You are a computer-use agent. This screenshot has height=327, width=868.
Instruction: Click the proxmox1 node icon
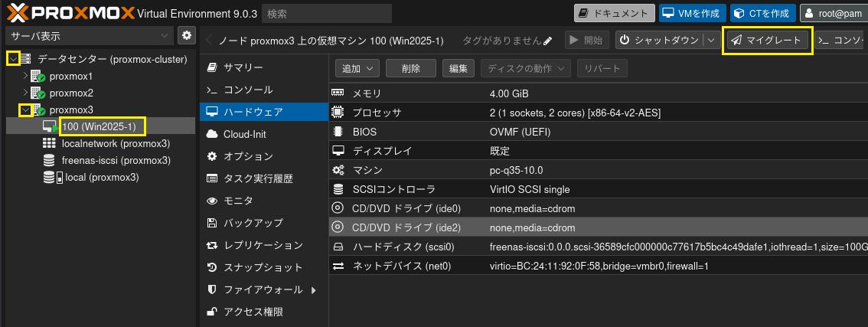coord(38,76)
